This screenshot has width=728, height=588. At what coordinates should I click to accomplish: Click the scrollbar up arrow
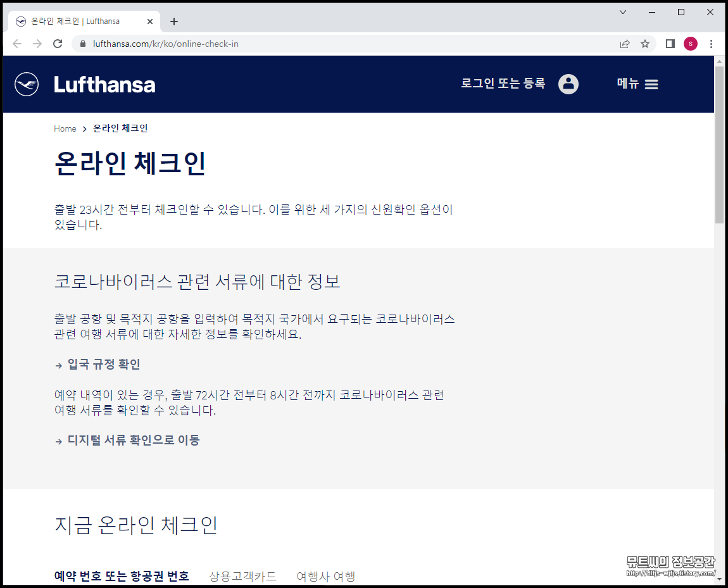719,61
